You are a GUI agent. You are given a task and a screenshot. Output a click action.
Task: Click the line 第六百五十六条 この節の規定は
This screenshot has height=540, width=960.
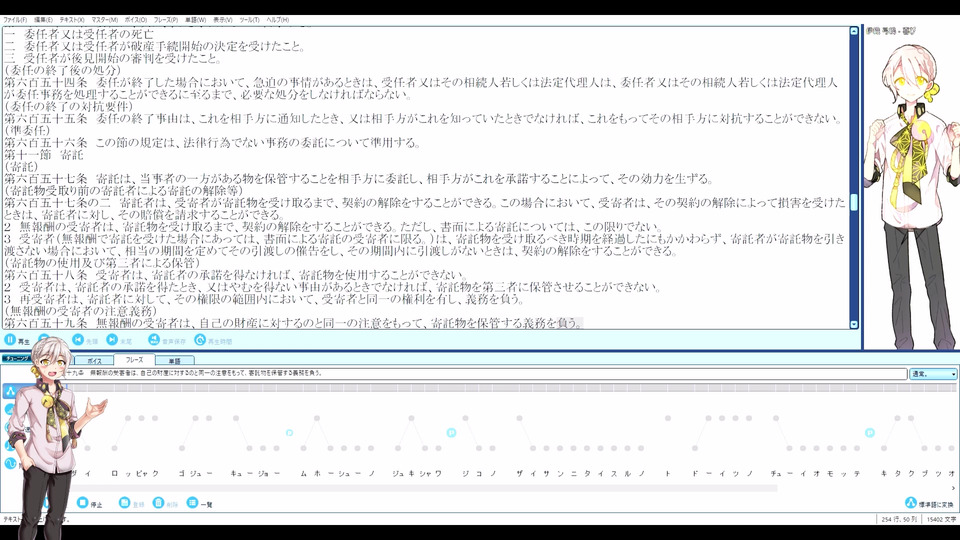pos(212,143)
